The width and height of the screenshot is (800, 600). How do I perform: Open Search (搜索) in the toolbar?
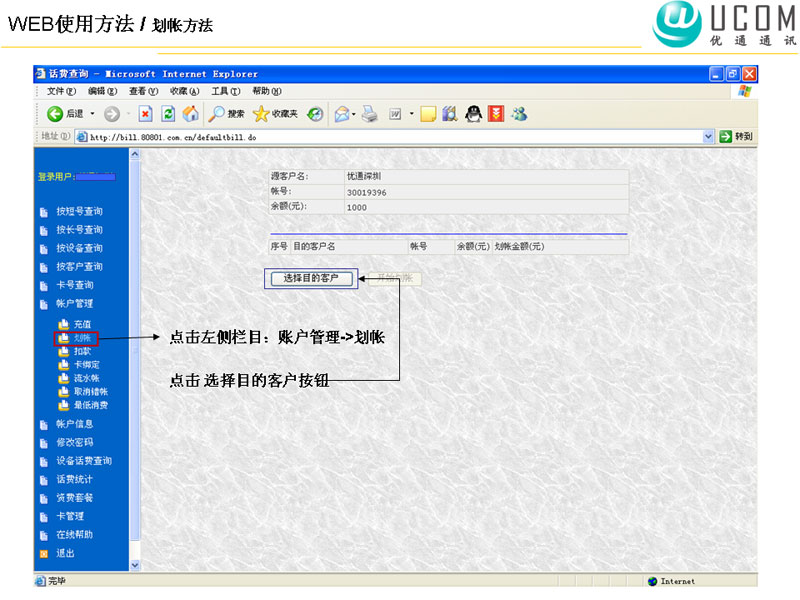[226, 114]
